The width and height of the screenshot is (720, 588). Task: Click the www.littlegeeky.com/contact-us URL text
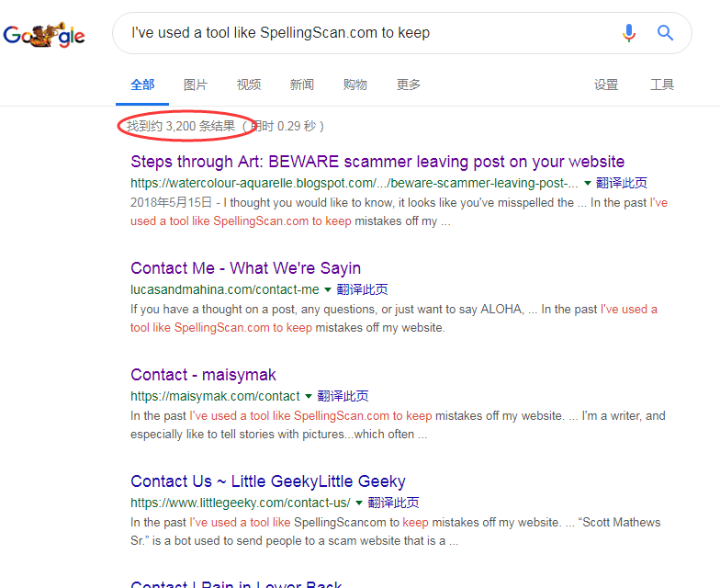[x=241, y=503]
